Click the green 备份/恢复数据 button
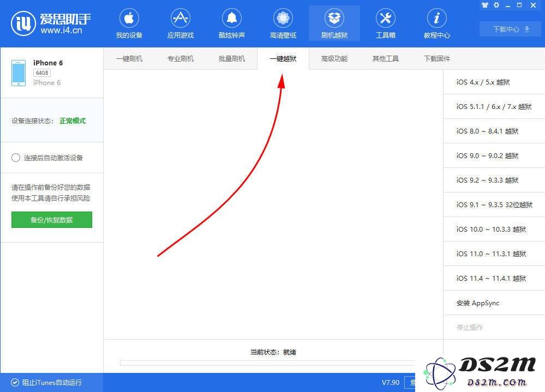This screenshot has height=392, width=545. click(x=52, y=220)
